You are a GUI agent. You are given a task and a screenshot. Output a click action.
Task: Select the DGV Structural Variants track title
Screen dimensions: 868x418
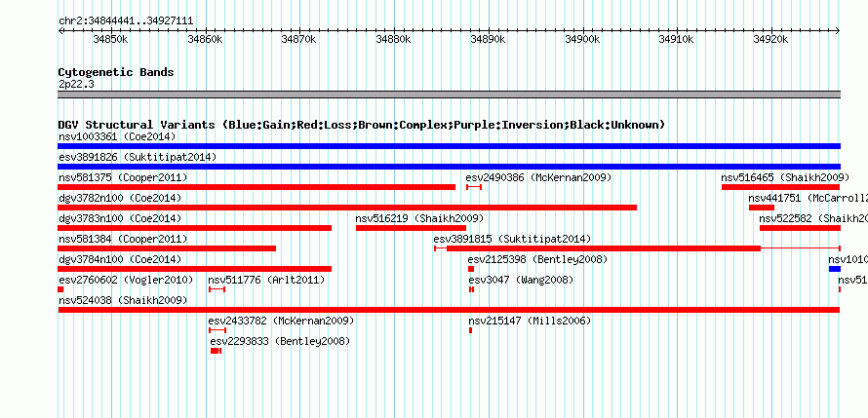[x=362, y=125]
